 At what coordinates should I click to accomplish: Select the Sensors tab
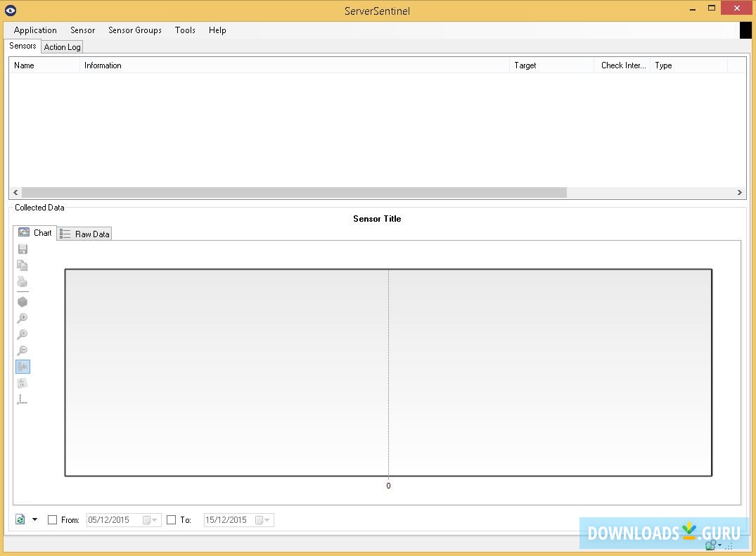click(x=23, y=46)
